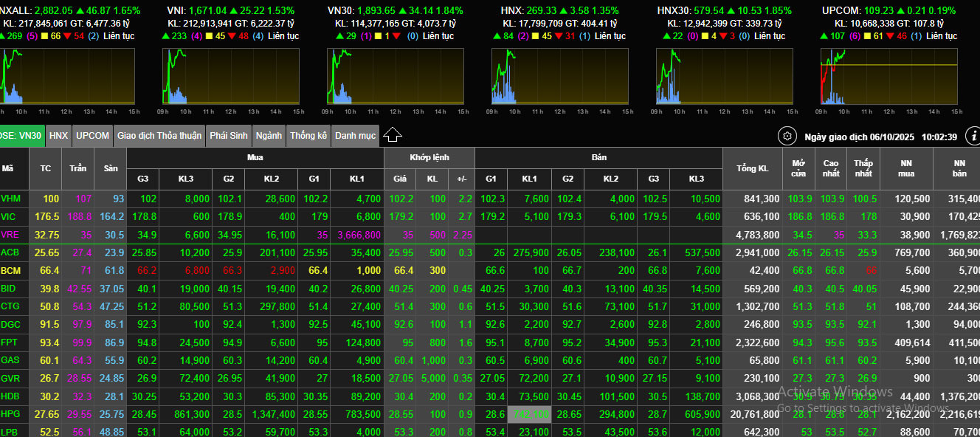This screenshot has height=437, width=980.
Task: Open the Phái Sinh tab
Action: coord(228,136)
